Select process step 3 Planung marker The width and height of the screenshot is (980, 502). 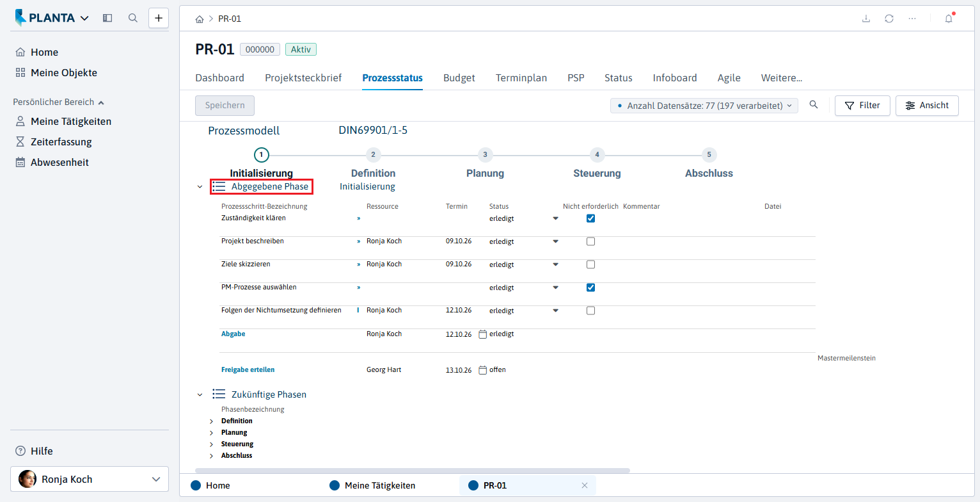point(485,154)
